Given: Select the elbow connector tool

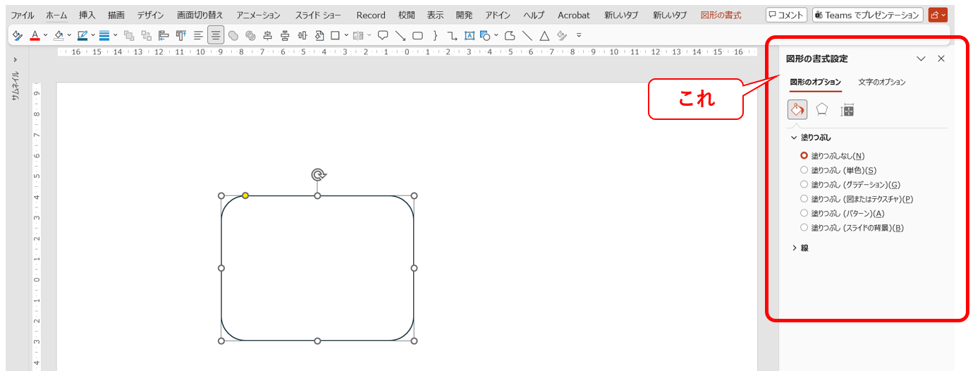Looking at the screenshot, I should click(x=452, y=35).
